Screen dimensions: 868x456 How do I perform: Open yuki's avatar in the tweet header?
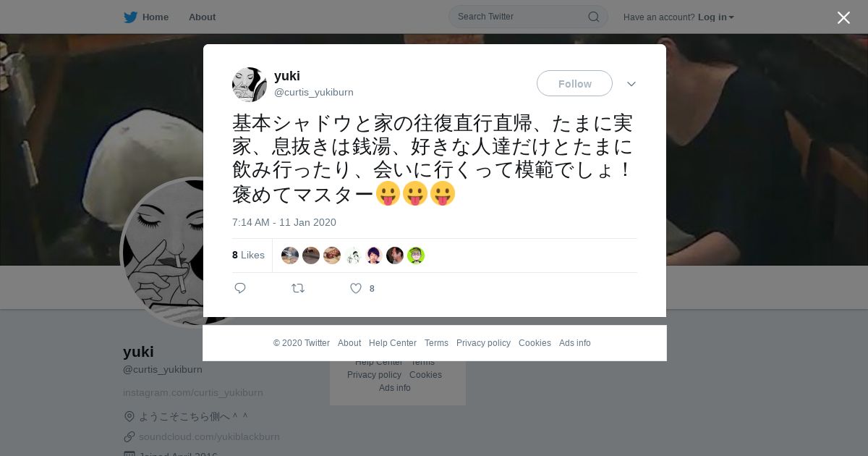tap(250, 85)
